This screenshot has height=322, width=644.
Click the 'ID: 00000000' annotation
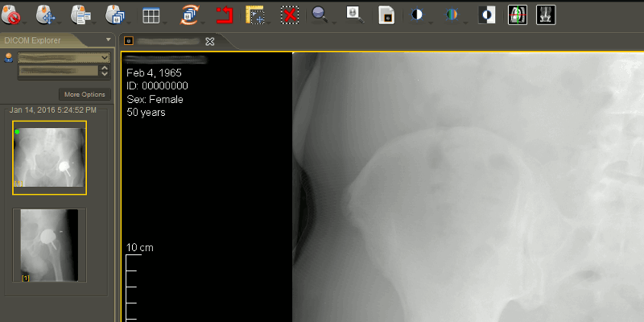157,86
